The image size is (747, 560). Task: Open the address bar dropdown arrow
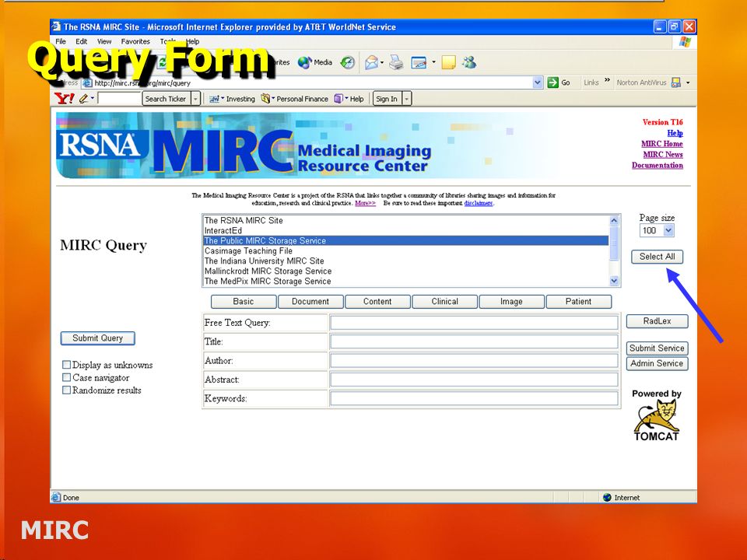(x=538, y=82)
